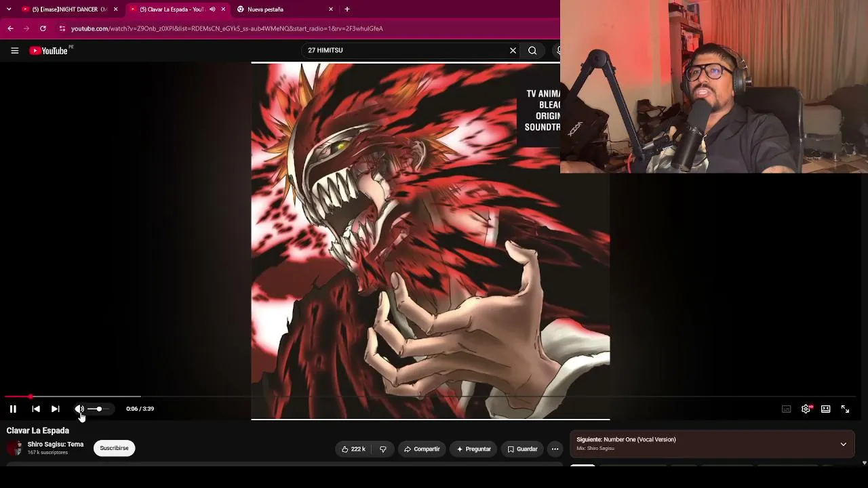Switch to theater mode
868x488 pixels.
pyautogui.click(x=826, y=409)
